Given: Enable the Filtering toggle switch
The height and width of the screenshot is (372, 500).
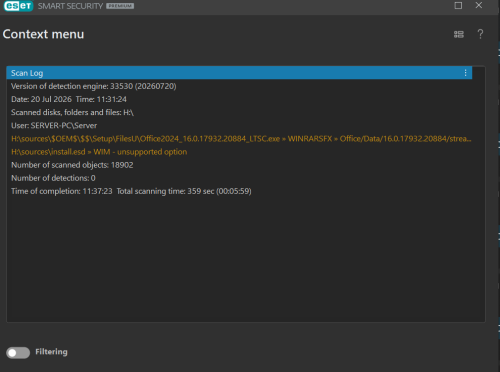Looking at the screenshot, I should (18, 353).
